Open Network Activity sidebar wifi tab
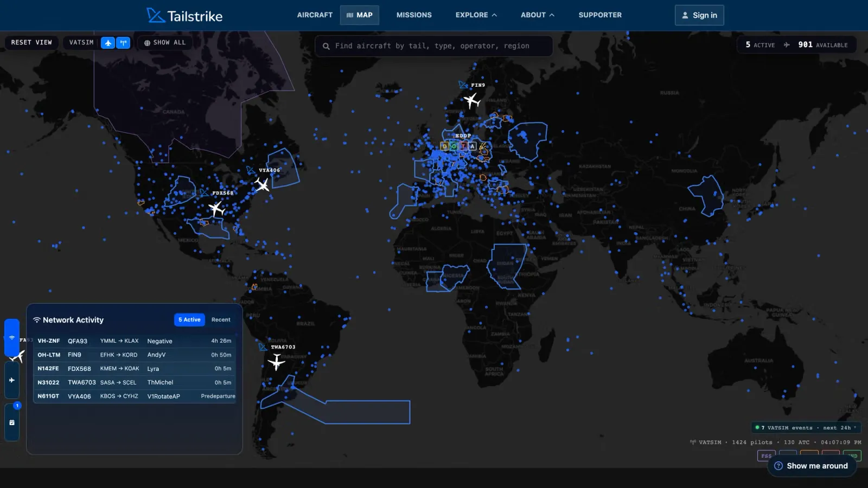This screenshot has height=488, width=868. click(x=12, y=338)
